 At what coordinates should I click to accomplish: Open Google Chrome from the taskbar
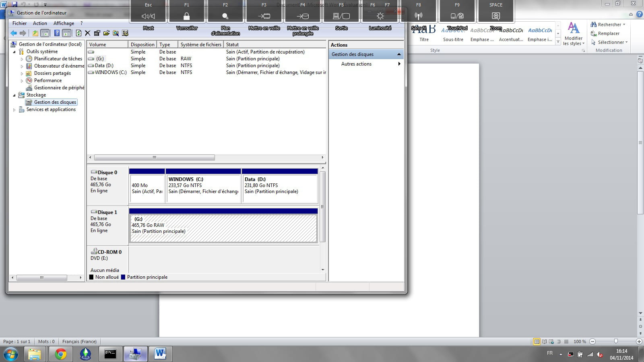tap(60, 354)
